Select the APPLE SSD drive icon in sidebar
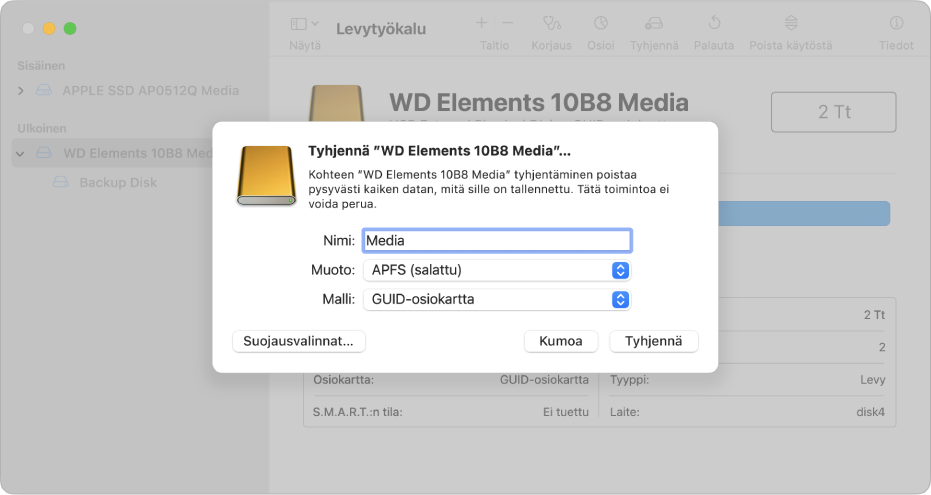The width and height of the screenshot is (931, 495). (44, 90)
